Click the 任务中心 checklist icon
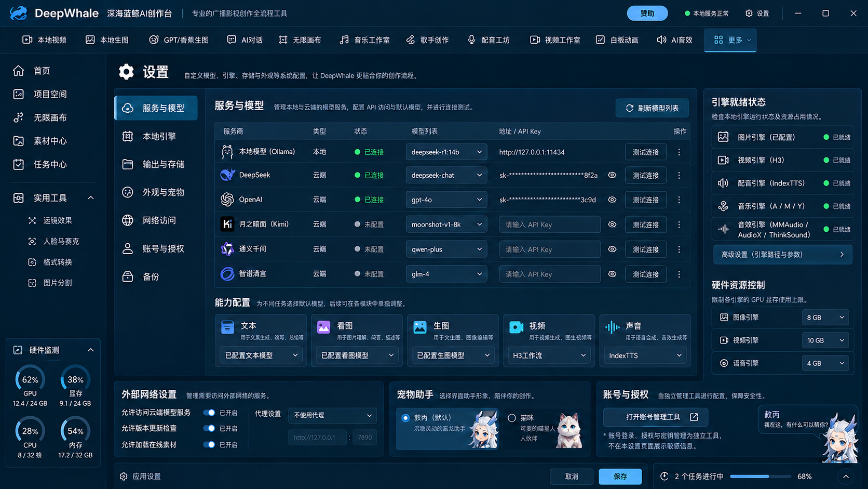The image size is (868, 489). point(19,164)
